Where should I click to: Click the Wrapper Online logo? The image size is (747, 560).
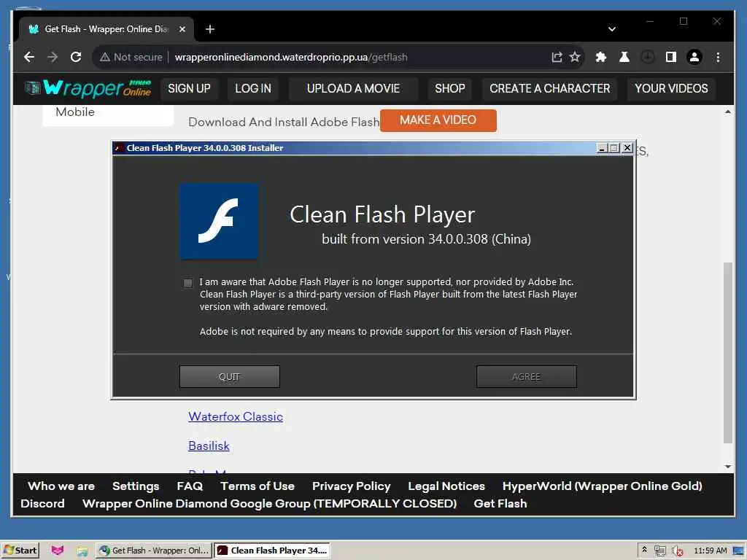(88, 88)
